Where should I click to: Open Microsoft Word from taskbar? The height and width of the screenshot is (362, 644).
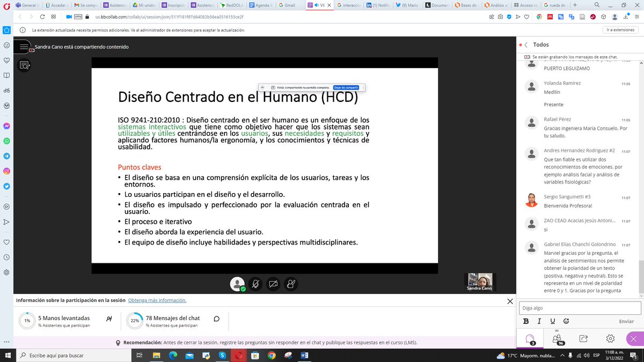(x=304, y=356)
